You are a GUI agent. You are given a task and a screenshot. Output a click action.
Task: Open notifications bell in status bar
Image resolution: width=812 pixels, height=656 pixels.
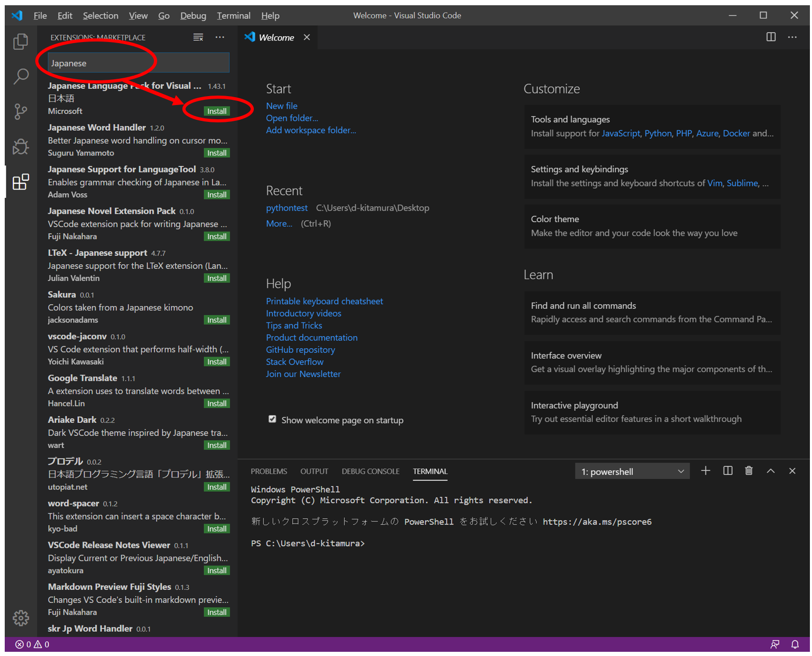pyautogui.click(x=795, y=644)
